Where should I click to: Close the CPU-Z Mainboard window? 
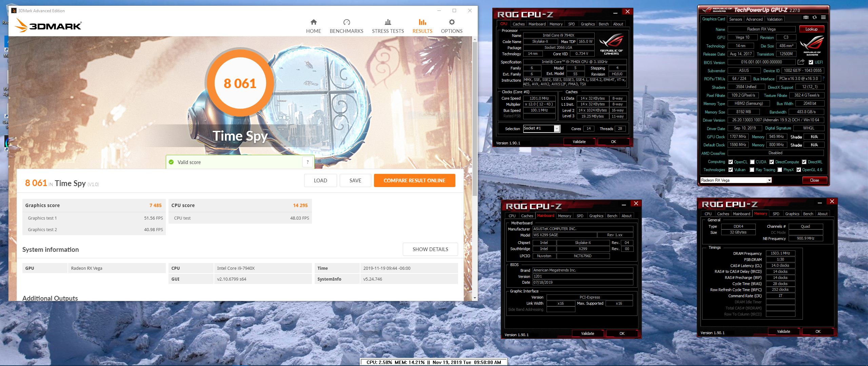coord(636,203)
